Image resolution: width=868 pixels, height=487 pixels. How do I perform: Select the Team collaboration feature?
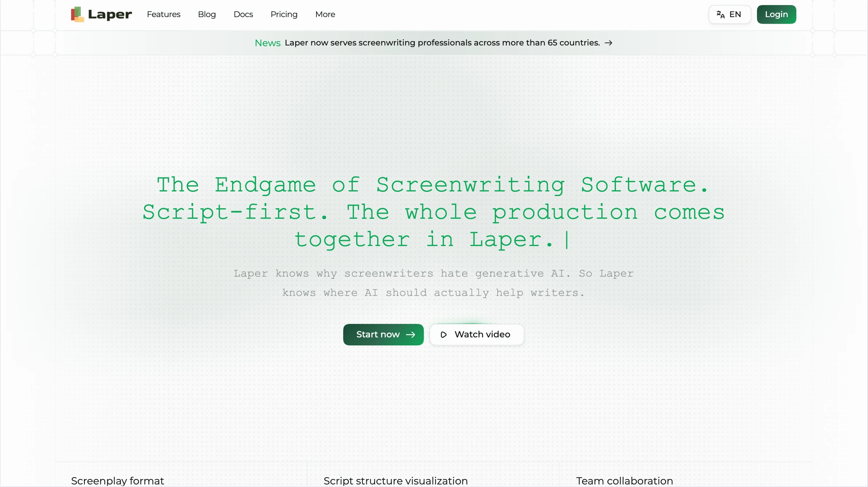624,480
